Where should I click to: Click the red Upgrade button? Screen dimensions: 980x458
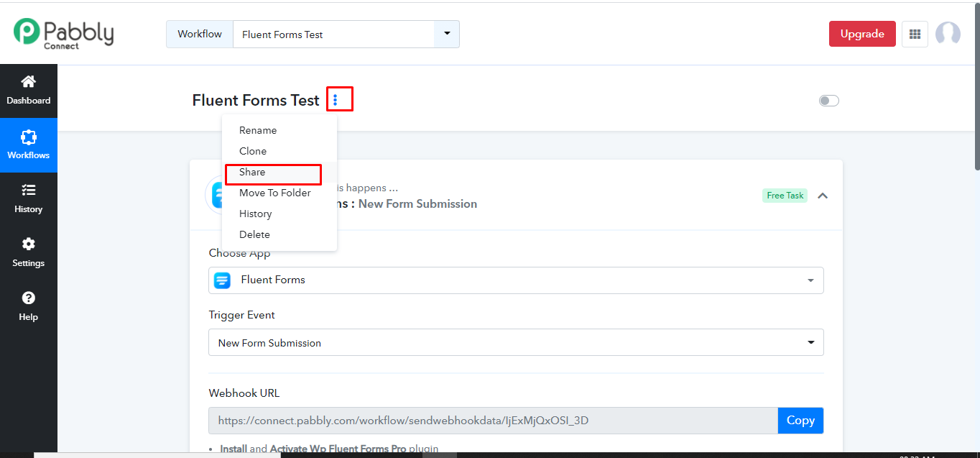point(862,34)
